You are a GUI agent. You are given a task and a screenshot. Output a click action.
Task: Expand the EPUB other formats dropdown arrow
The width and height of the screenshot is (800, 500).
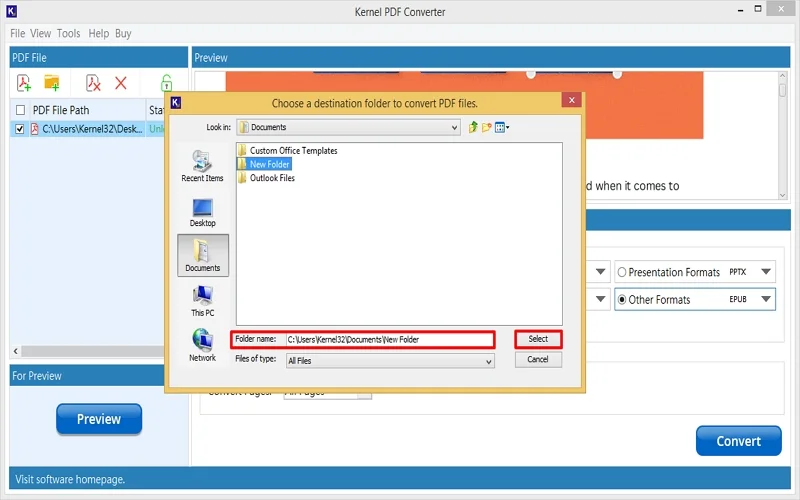[766, 299]
